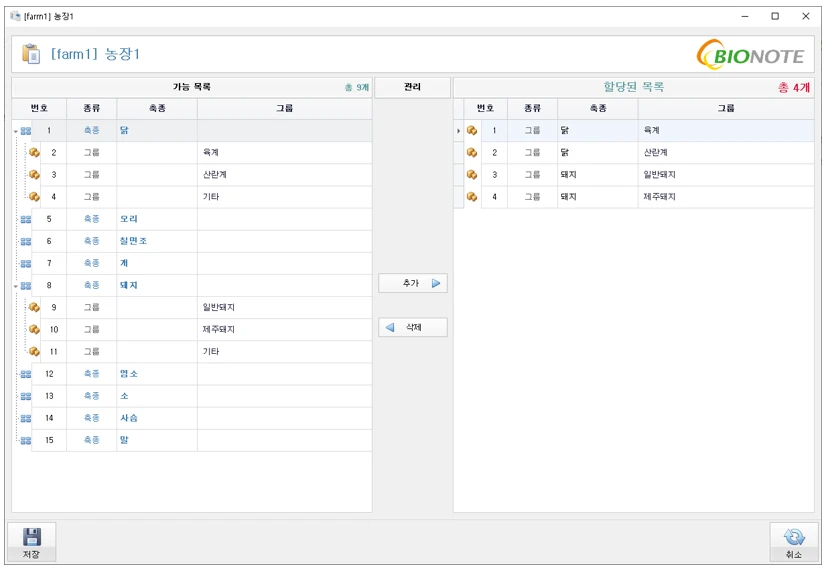Click the 그룹 header in assigned list
Image resolution: width=829 pixels, height=571 pixels.
tap(726, 108)
